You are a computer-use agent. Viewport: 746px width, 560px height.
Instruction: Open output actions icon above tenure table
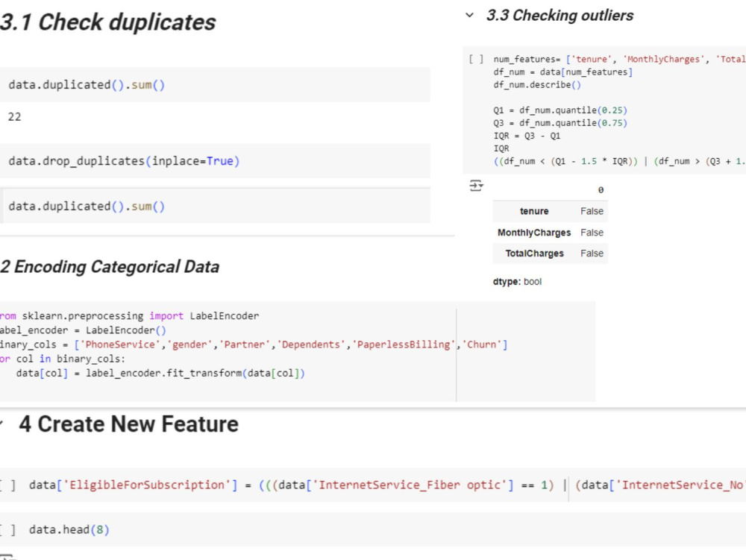click(476, 186)
